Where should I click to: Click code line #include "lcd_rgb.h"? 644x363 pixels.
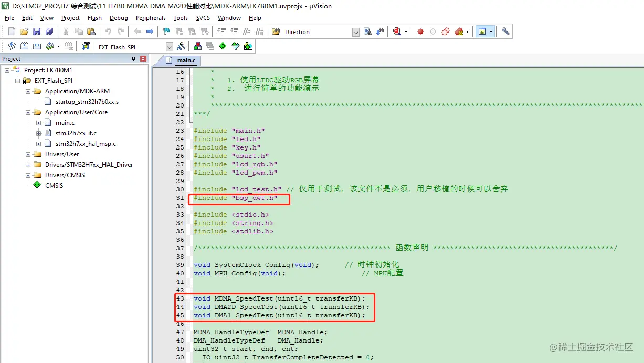pos(237,164)
